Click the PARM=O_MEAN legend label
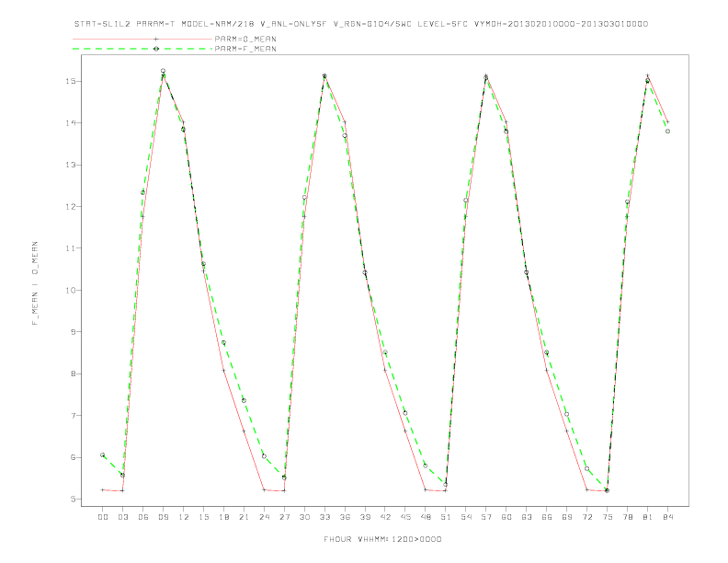This screenshot has width=728, height=563. click(245, 39)
